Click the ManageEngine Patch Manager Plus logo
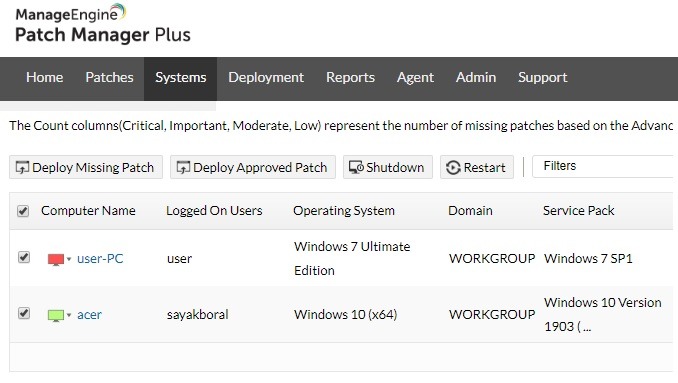This screenshot has height=383, width=678. pos(103,24)
